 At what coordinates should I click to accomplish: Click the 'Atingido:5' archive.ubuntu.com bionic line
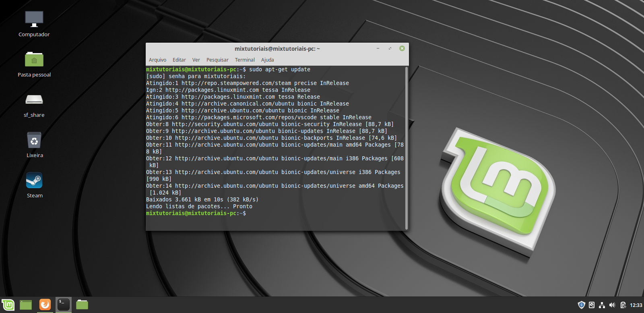coord(243,110)
